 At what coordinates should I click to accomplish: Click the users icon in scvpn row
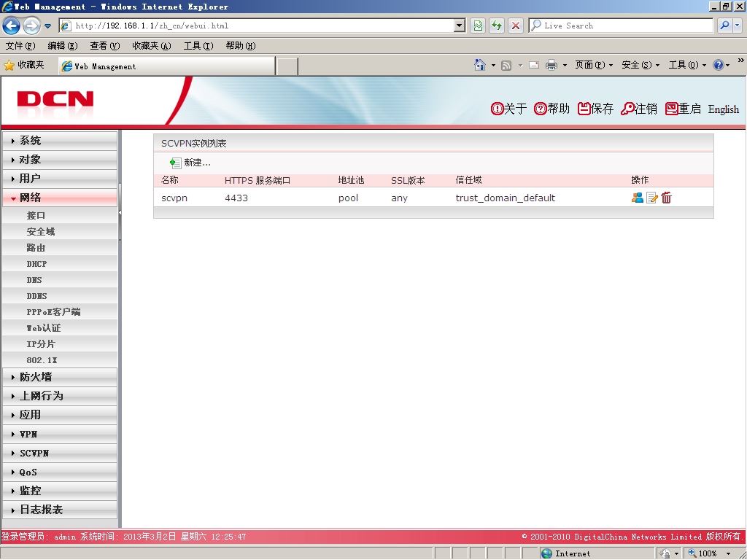[x=637, y=198]
